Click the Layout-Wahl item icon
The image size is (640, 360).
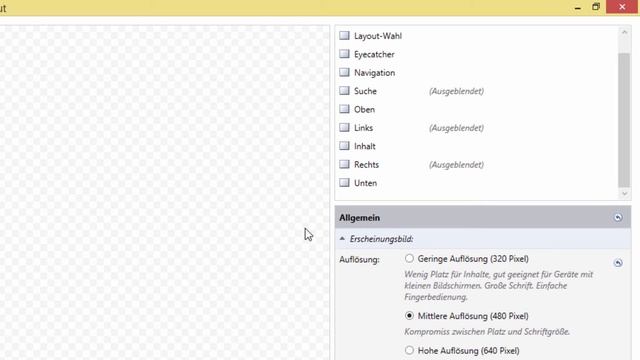pos(344,36)
